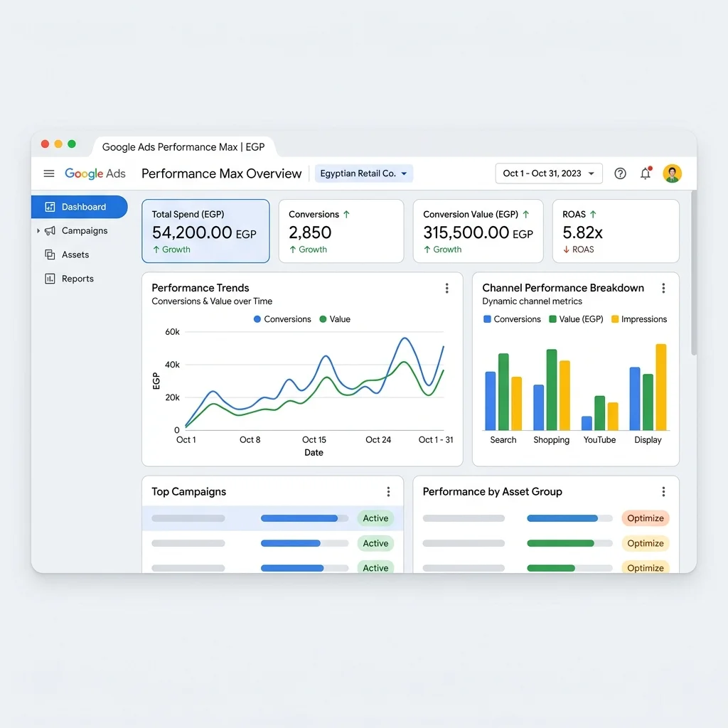Image resolution: width=728 pixels, height=728 pixels.
Task: Click the down arrow next to ROAS label
Action: pos(566,250)
